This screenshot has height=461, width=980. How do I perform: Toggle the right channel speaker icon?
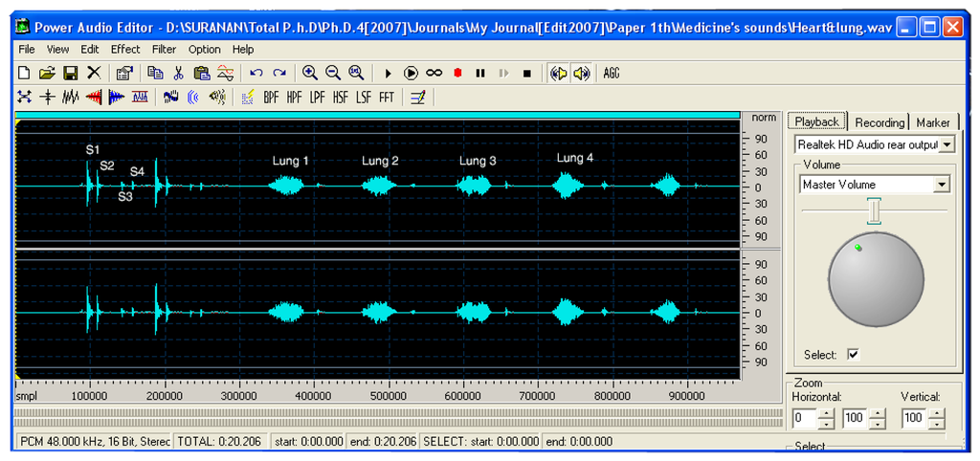[581, 73]
